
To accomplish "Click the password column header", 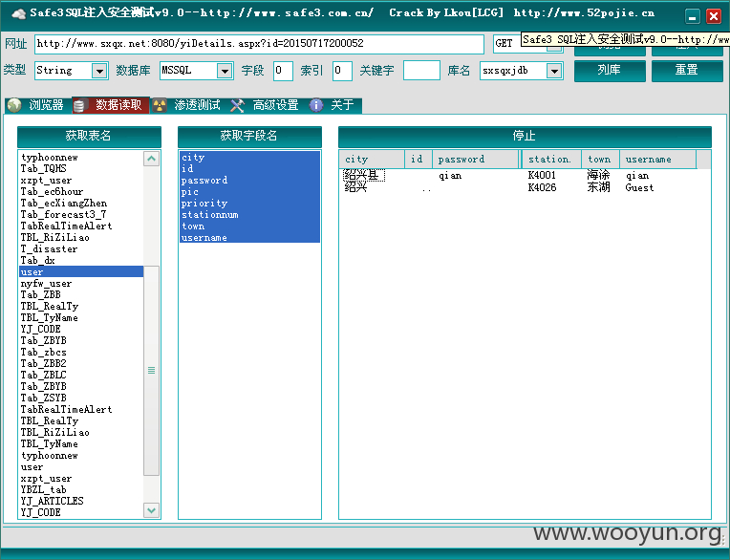I will pos(475,160).
